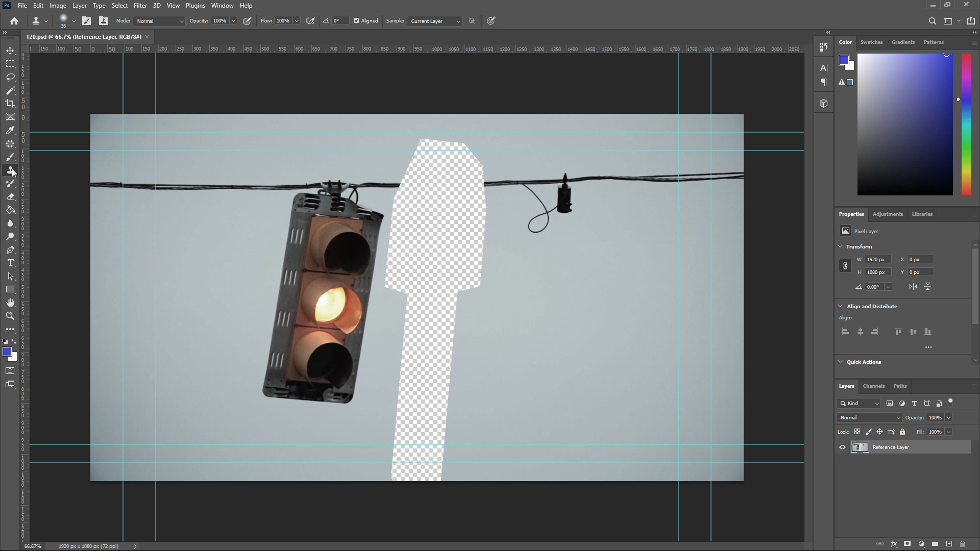Screen dimensions: 980x551
Task: Hide the Reference Layer eye icon
Action: 842,447
